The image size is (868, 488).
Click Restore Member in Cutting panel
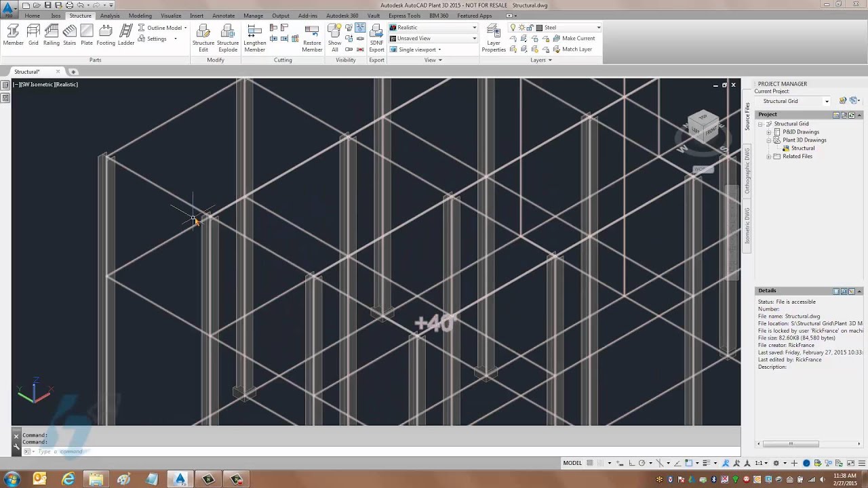(312, 38)
